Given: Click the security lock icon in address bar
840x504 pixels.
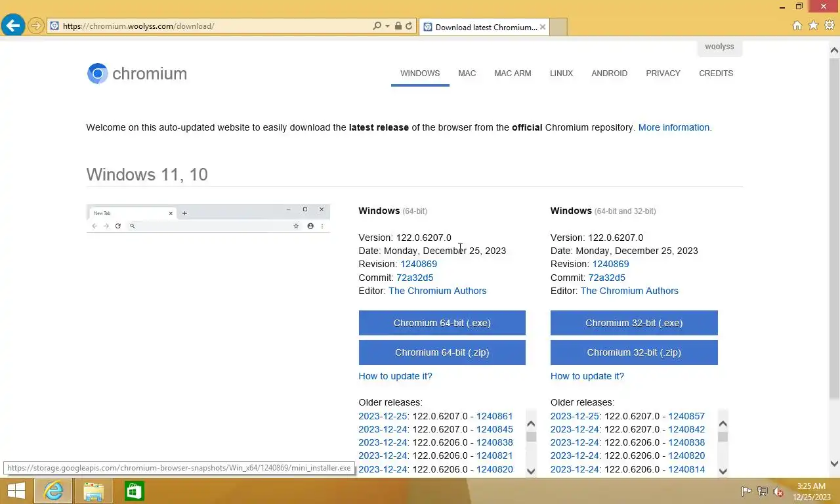Looking at the screenshot, I should (x=398, y=26).
